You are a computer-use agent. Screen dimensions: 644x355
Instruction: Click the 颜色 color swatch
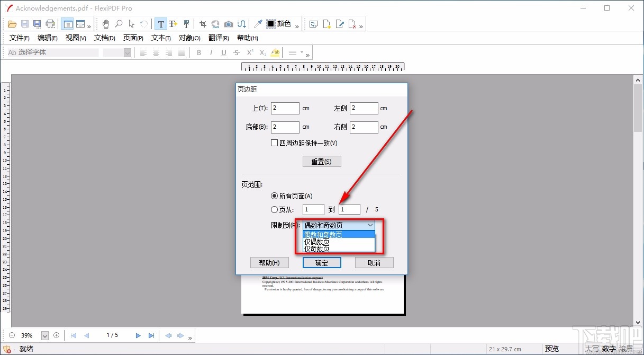[272, 24]
